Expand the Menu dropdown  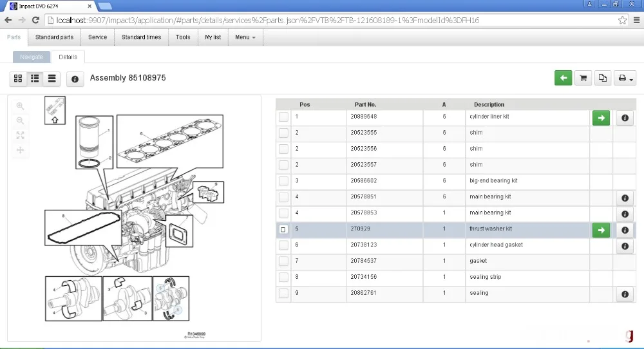click(x=245, y=37)
